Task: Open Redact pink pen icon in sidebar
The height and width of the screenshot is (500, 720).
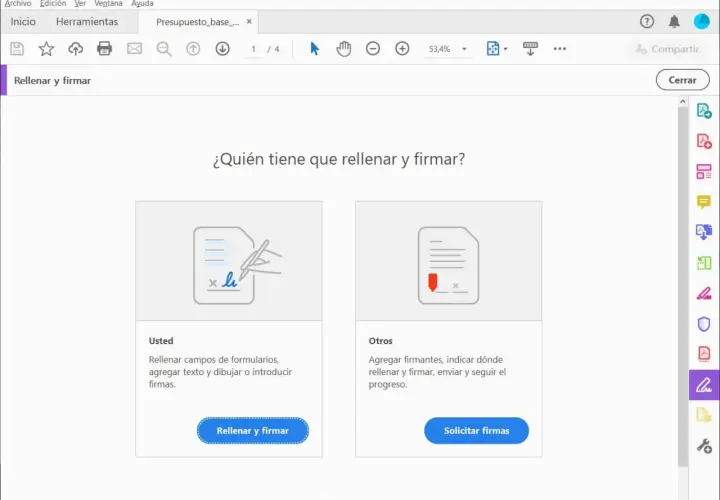Action: (704, 293)
